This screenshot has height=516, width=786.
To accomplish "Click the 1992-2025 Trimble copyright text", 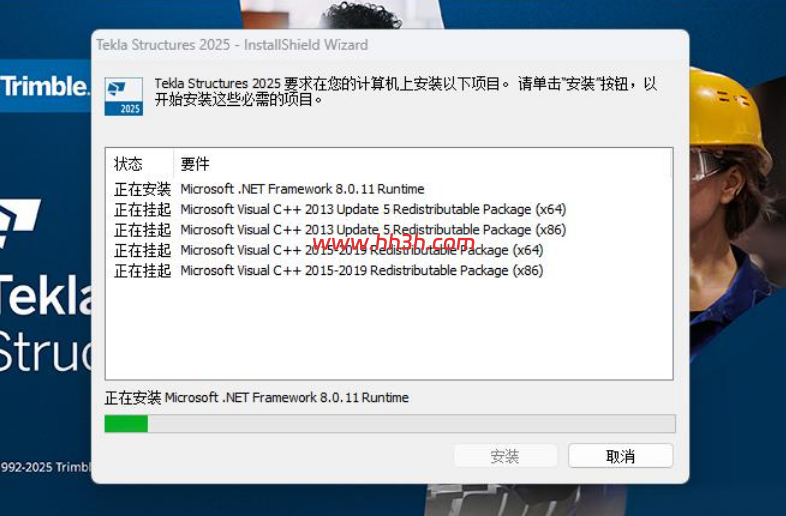I will tap(45, 467).
